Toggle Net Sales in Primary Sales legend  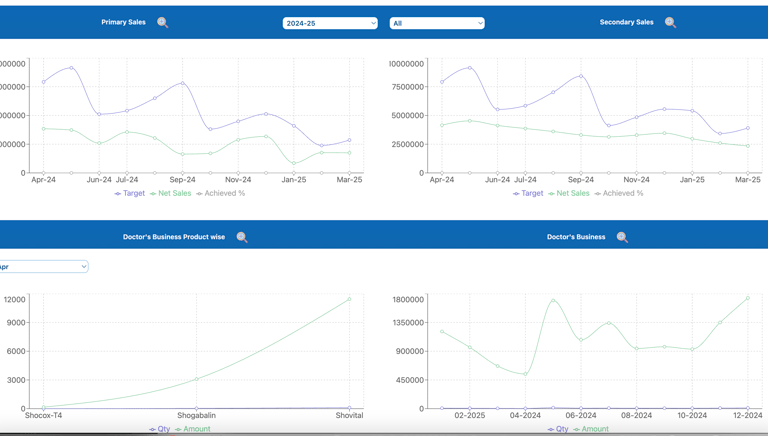coord(170,194)
